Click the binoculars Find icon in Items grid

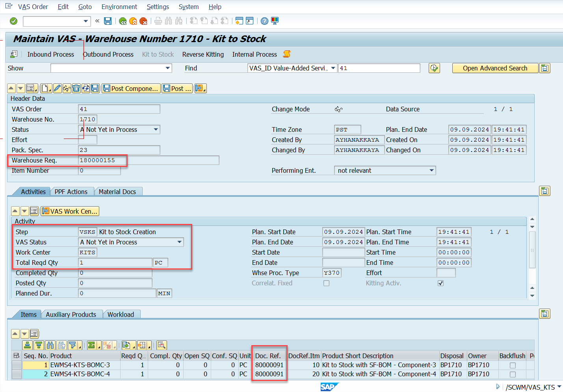pos(50,345)
